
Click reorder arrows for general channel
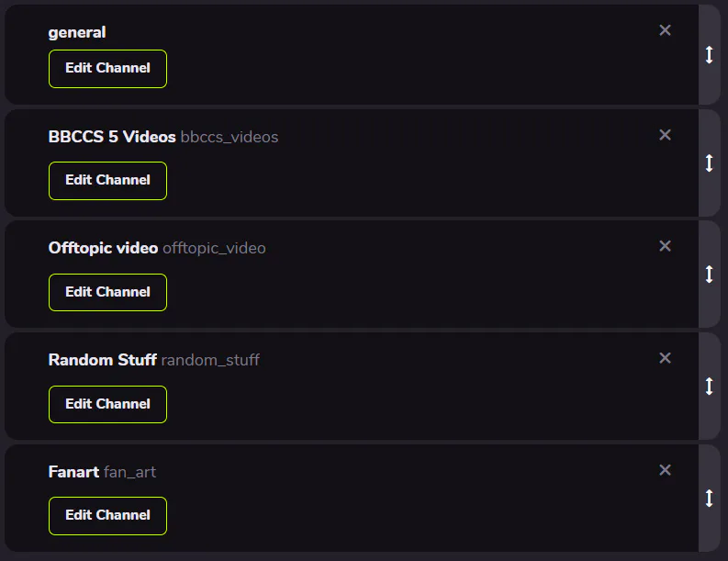point(709,55)
